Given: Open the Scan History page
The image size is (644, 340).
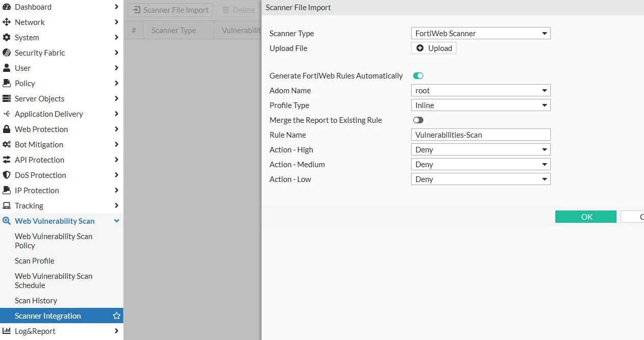Looking at the screenshot, I should click(36, 301).
